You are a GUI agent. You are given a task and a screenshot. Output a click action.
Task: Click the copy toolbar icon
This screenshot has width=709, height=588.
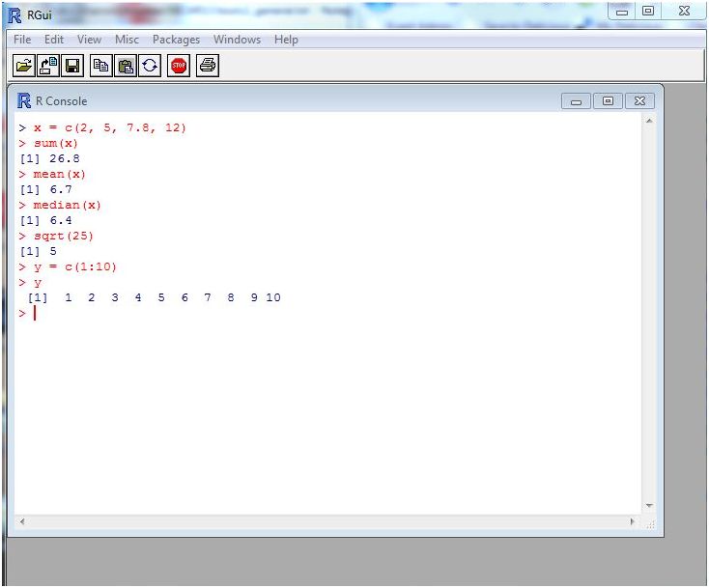point(100,66)
